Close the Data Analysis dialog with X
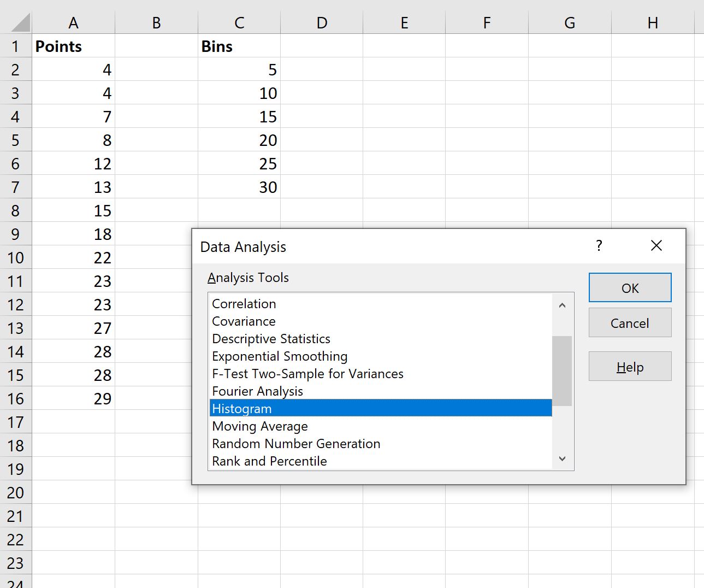The width and height of the screenshot is (704, 588). (x=656, y=245)
